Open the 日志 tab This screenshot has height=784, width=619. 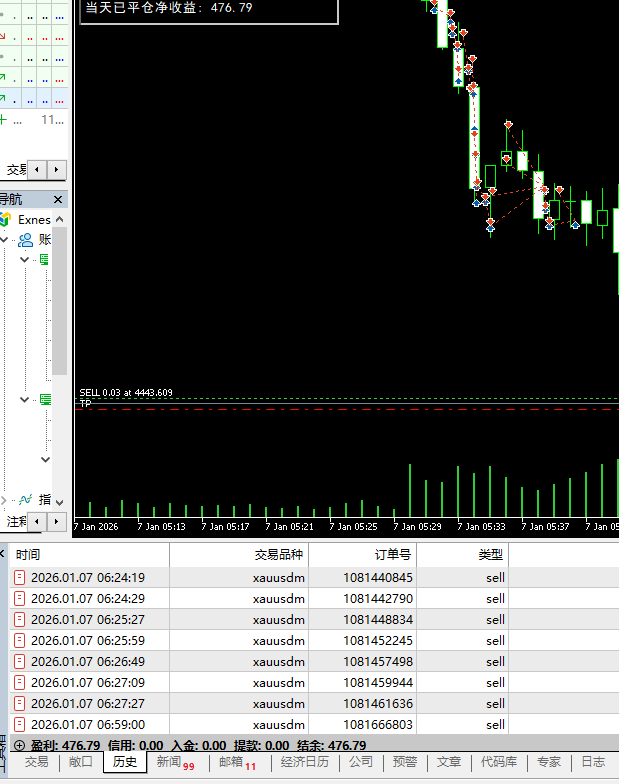[x=593, y=762]
